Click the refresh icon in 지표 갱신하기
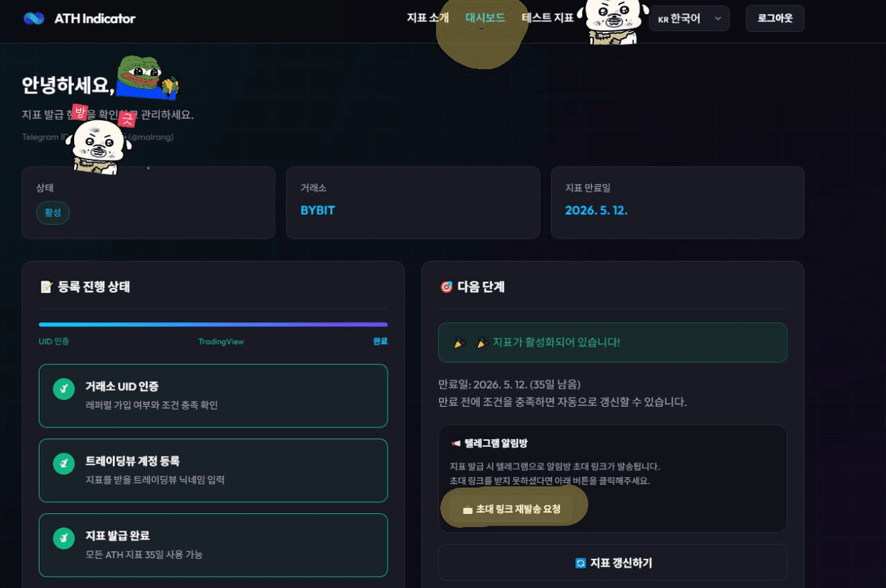The image size is (886, 588). (581, 563)
